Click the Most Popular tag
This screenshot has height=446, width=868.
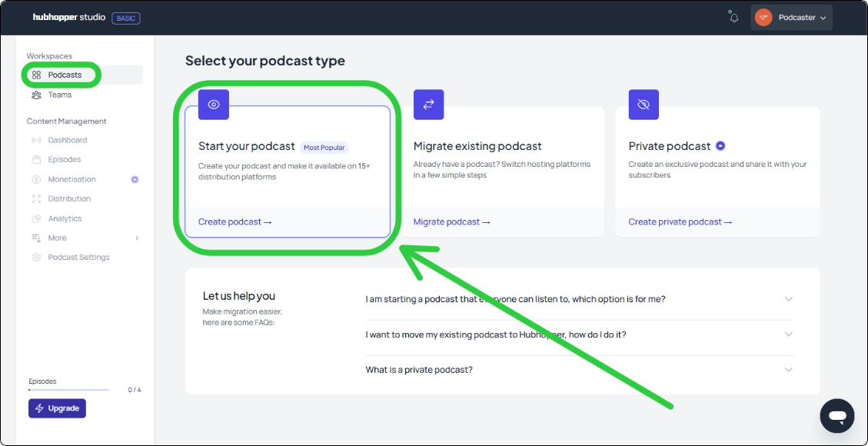(x=324, y=148)
